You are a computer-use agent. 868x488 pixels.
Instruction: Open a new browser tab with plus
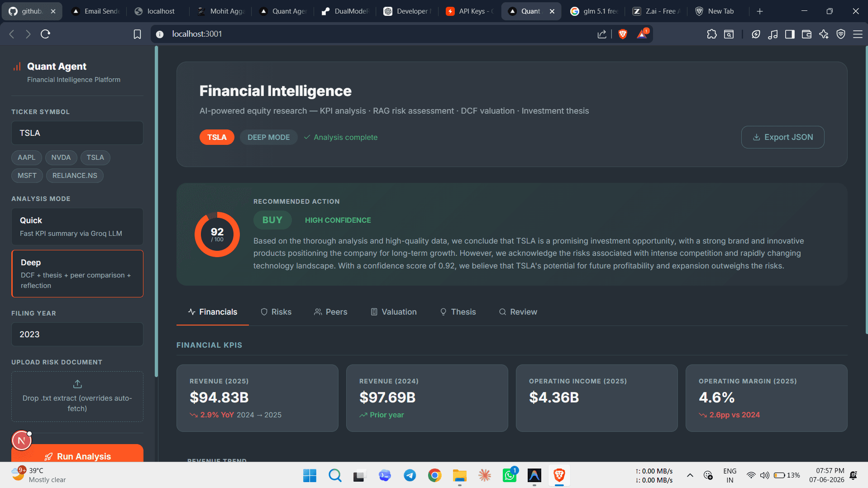pyautogui.click(x=760, y=11)
